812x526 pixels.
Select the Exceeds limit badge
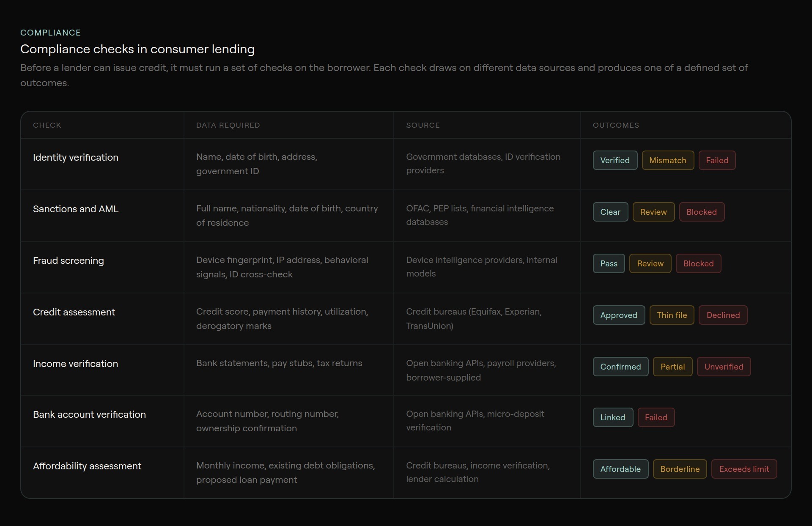point(743,469)
